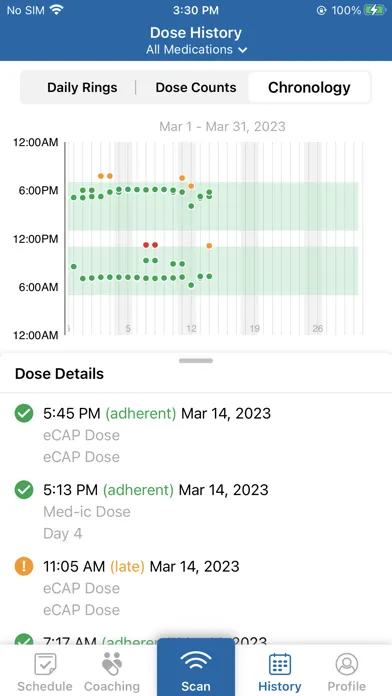Grab the Dose Details panel handle
The width and height of the screenshot is (392, 696).
point(196,361)
